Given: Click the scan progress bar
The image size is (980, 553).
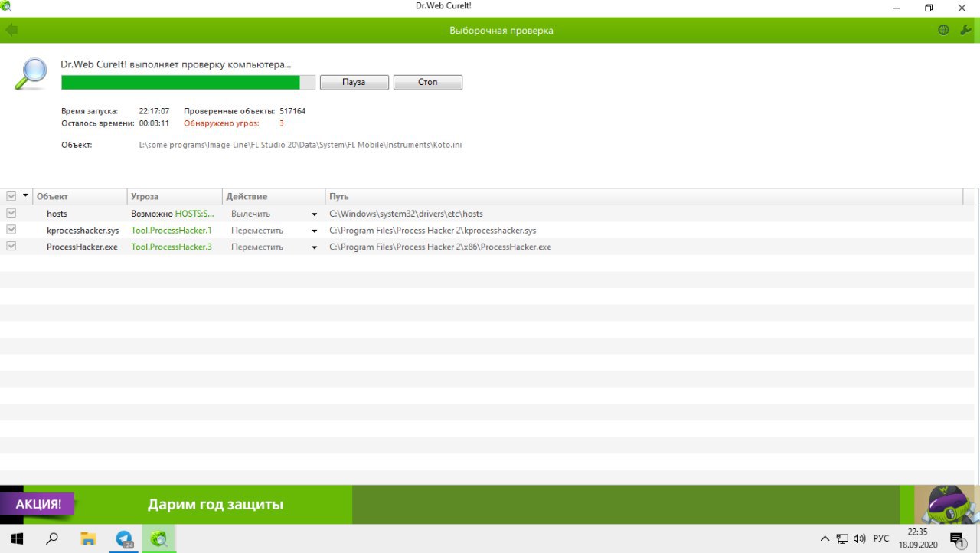Looking at the screenshot, I should [x=188, y=83].
